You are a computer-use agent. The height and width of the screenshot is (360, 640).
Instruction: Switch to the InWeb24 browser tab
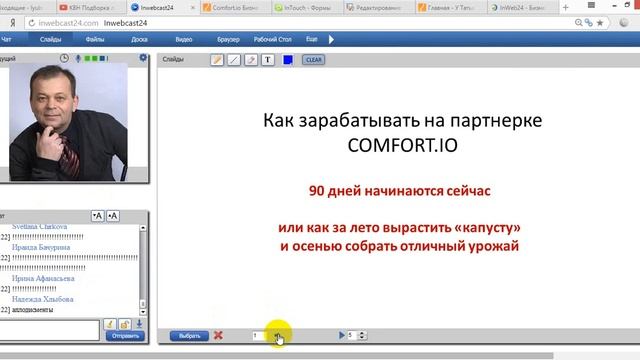pyautogui.click(x=522, y=7)
